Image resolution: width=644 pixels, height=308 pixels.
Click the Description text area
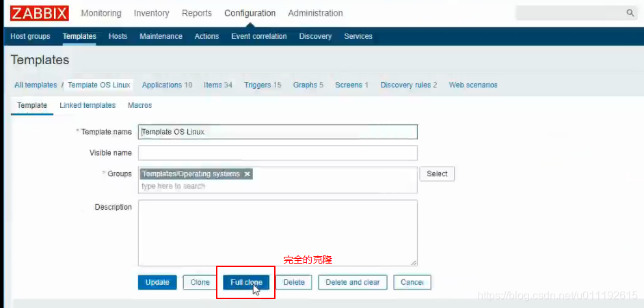coord(278,233)
